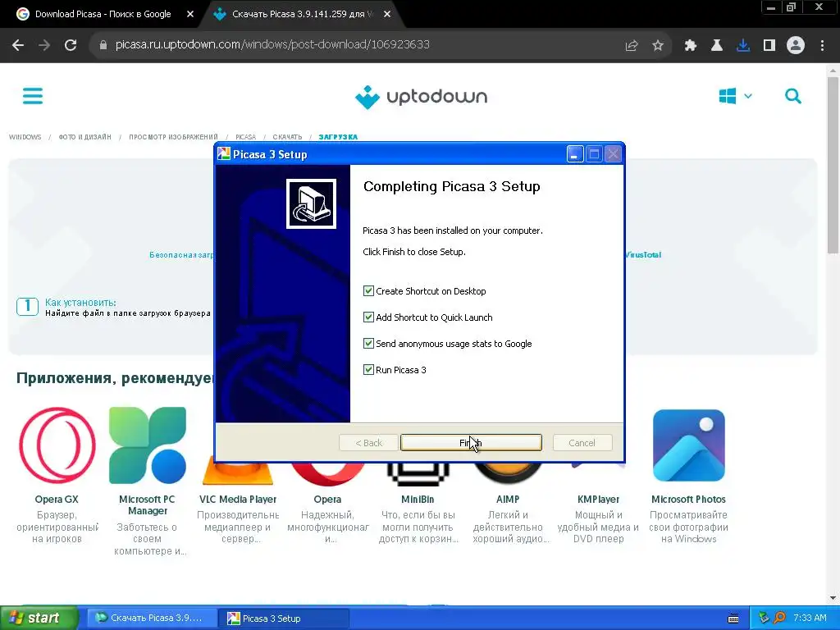Click the MiniBin app title

[x=418, y=500]
